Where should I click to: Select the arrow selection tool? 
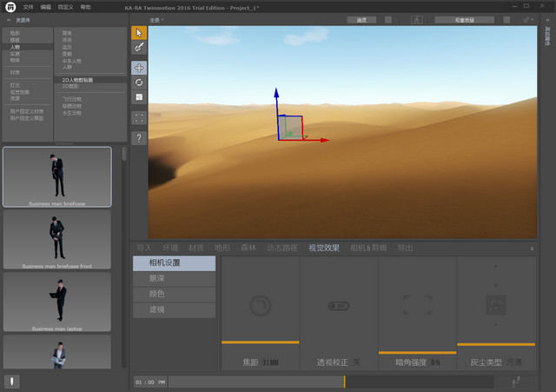coord(139,32)
